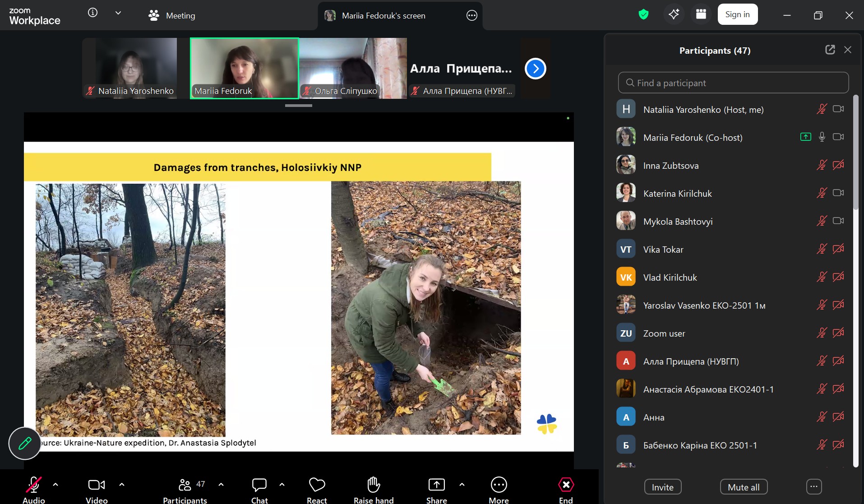Open the AI Companion sparkle icon

click(x=674, y=15)
